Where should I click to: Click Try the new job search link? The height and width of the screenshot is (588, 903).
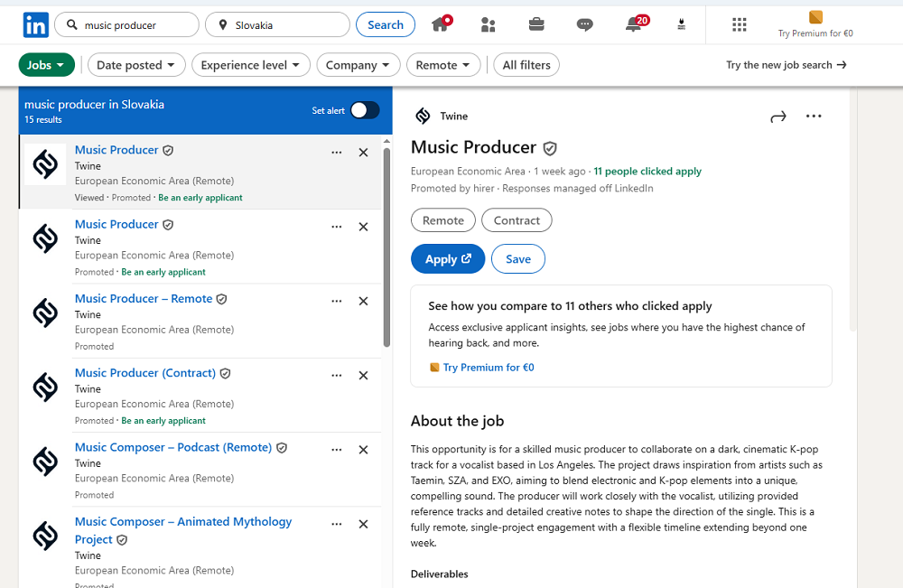(787, 65)
